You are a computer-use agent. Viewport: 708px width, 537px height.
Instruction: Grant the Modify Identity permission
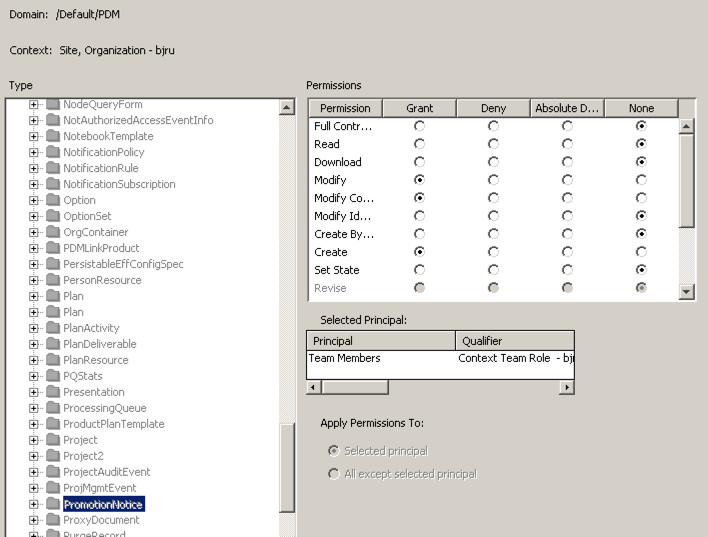[419, 216]
